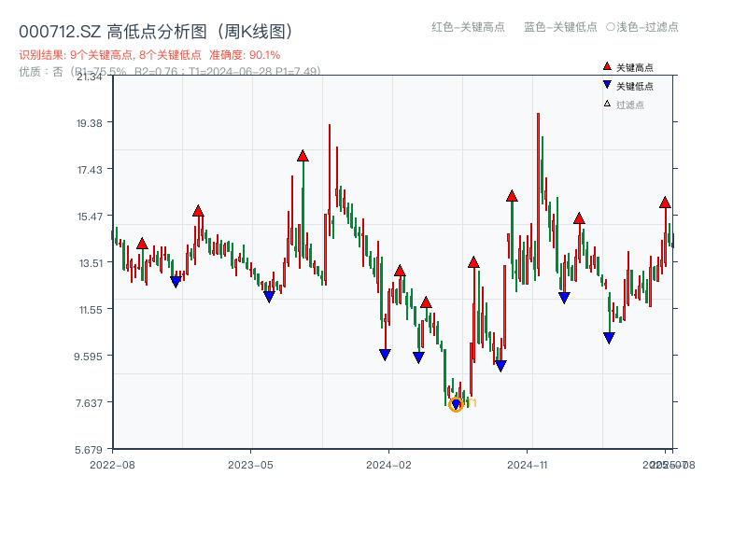Click the blue triangle inside the orange highlight circle

pyautogui.click(x=458, y=404)
